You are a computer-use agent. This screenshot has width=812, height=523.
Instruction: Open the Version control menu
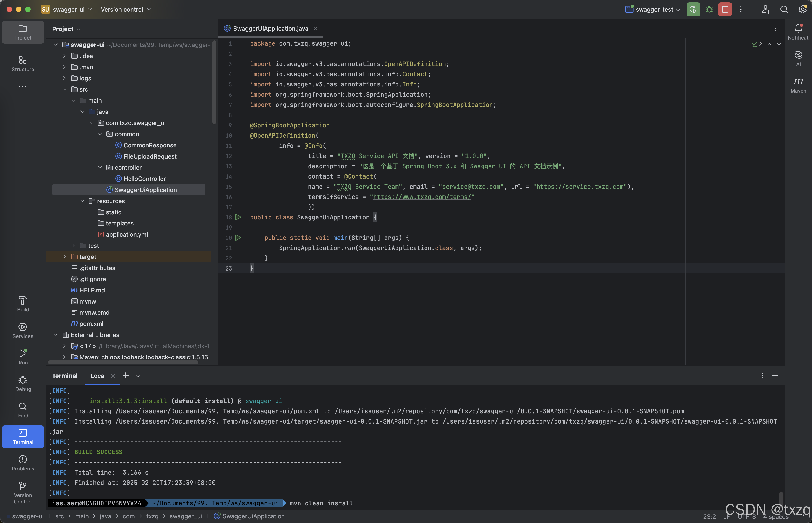[125, 10]
